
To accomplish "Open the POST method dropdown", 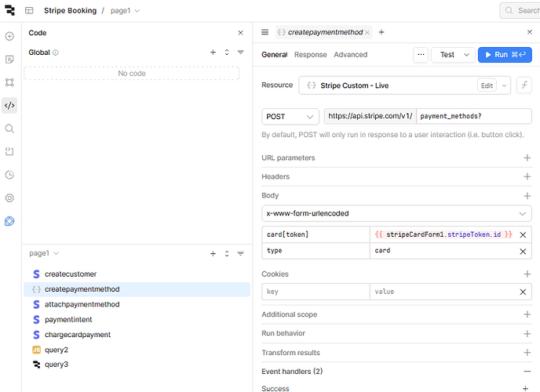I will [290, 117].
